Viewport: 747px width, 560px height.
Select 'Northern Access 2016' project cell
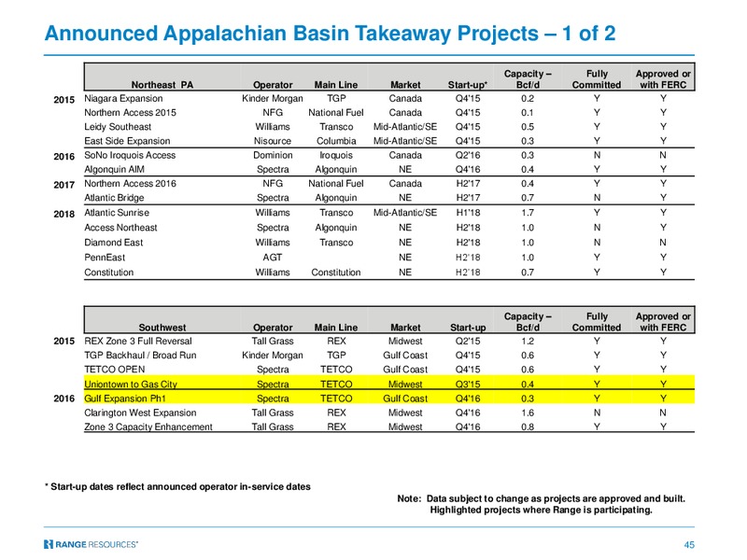tap(130, 184)
